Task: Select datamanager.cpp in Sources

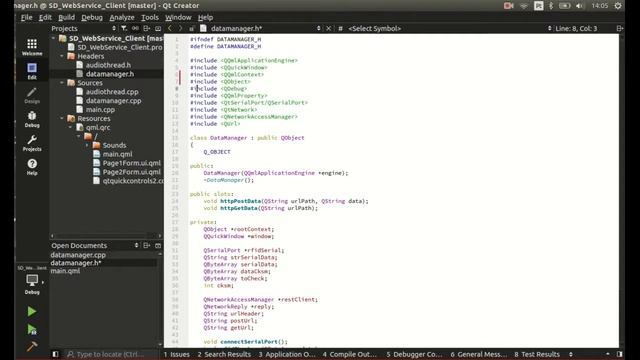Action: [x=113, y=101]
